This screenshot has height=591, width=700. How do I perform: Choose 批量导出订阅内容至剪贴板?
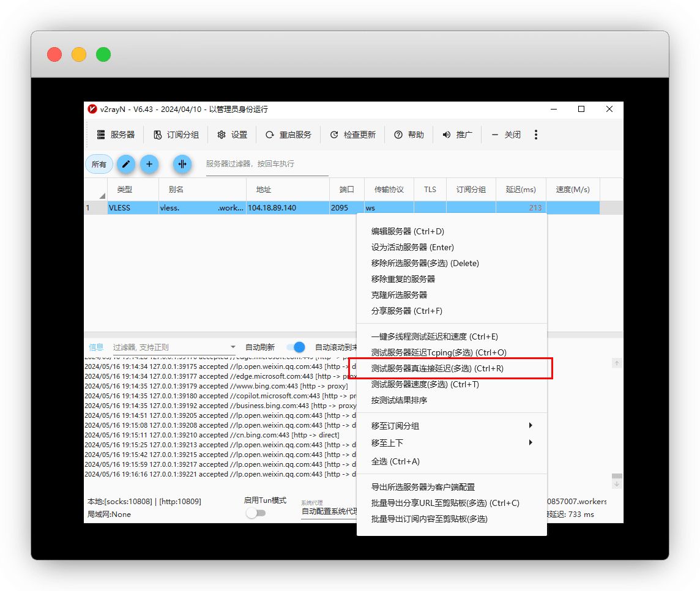point(452,519)
